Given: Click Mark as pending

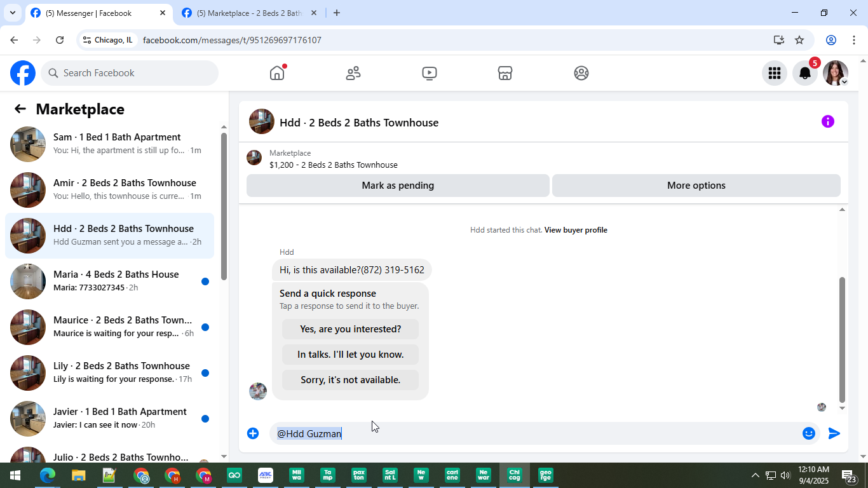Looking at the screenshot, I should [398, 186].
